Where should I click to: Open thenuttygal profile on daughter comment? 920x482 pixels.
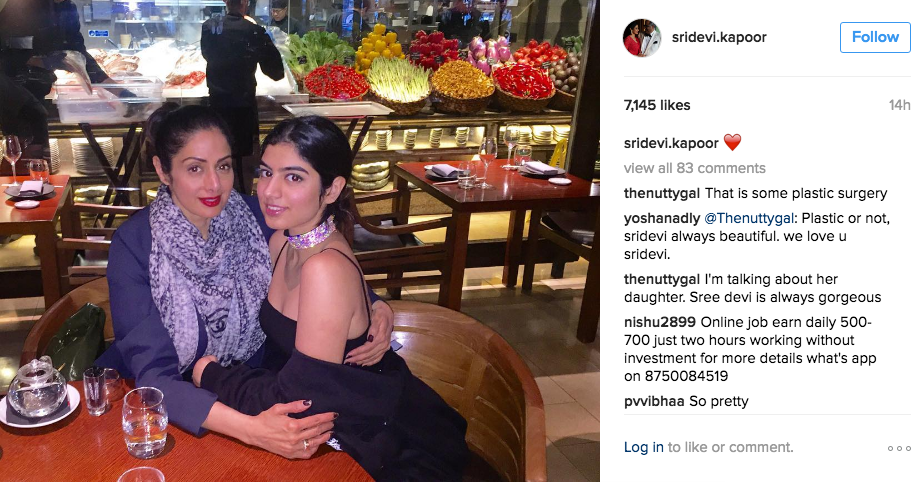(662, 279)
